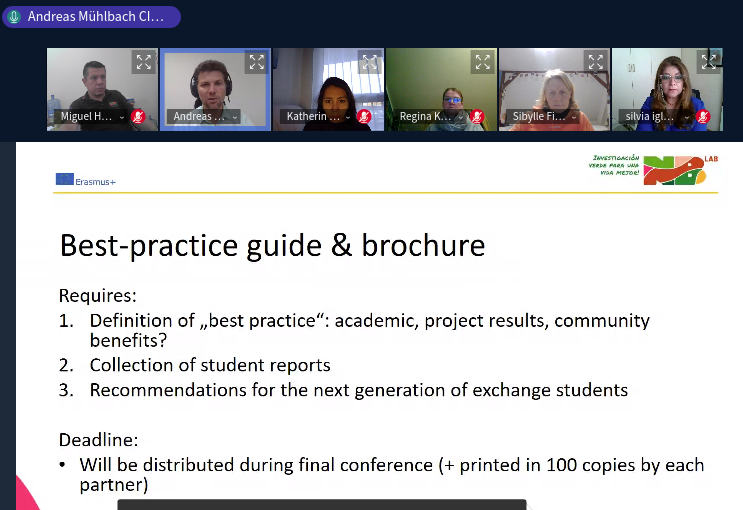Click the 'Deadline:' heading on the slide
Viewport: 743px width, 510px height.
click(x=99, y=440)
